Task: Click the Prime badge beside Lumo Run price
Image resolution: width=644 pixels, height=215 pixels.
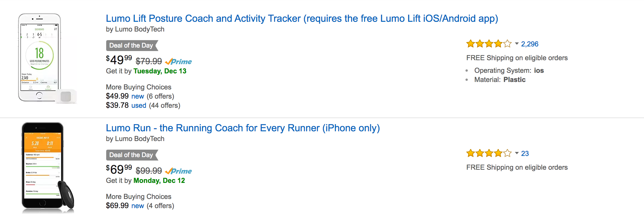Action: pyautogui.click(x=178, y=171)
